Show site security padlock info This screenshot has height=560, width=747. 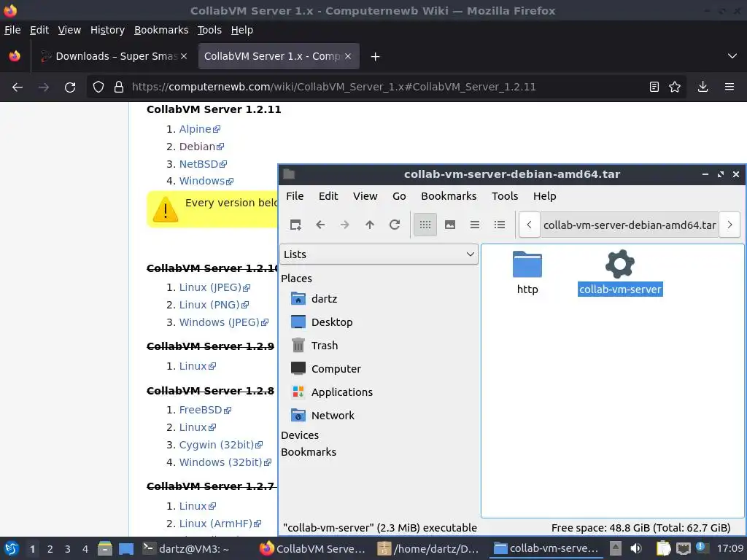[119, 87]
